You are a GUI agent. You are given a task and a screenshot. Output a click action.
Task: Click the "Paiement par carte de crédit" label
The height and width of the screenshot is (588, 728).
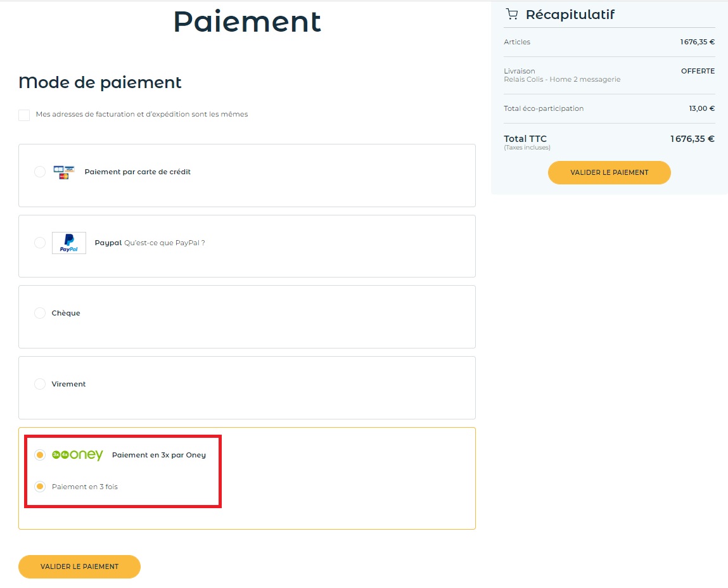coord(137,172)
